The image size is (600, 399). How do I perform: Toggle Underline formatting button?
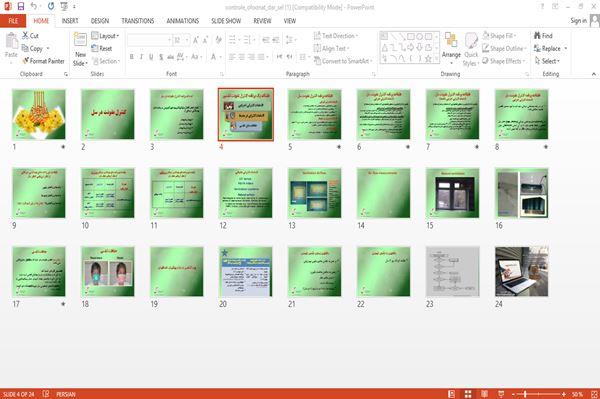(x=151, y=57)
